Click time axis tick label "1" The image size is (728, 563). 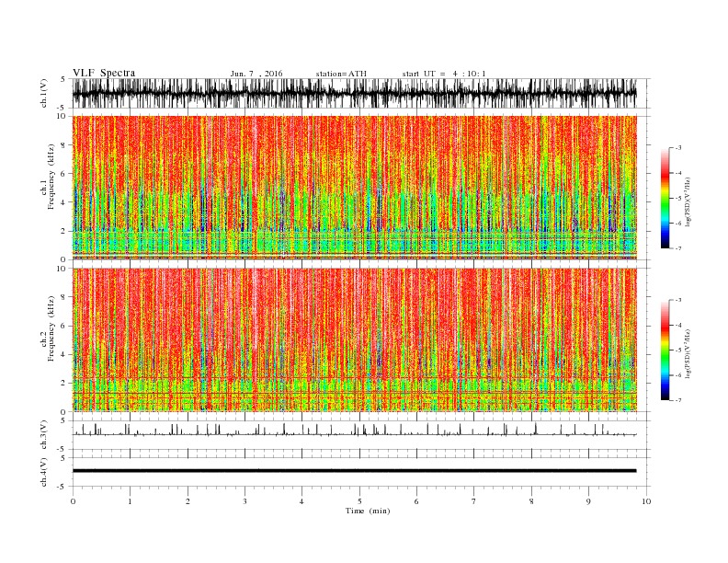click(130, 501)
